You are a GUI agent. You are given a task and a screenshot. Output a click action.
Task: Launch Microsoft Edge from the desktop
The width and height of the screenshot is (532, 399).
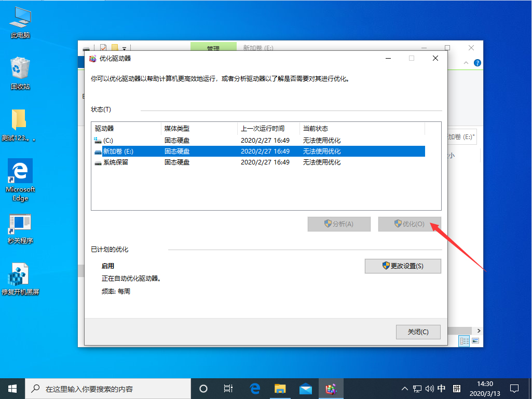19,171
